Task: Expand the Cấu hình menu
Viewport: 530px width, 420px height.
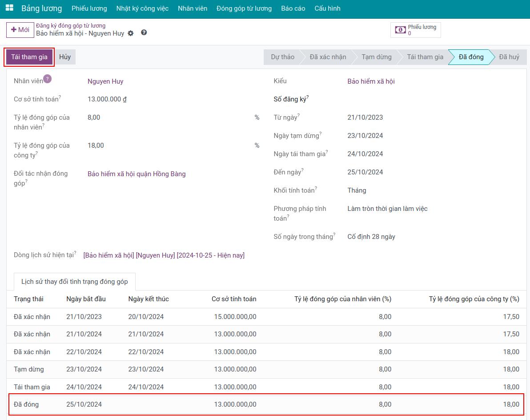Action: pos(327,8)
